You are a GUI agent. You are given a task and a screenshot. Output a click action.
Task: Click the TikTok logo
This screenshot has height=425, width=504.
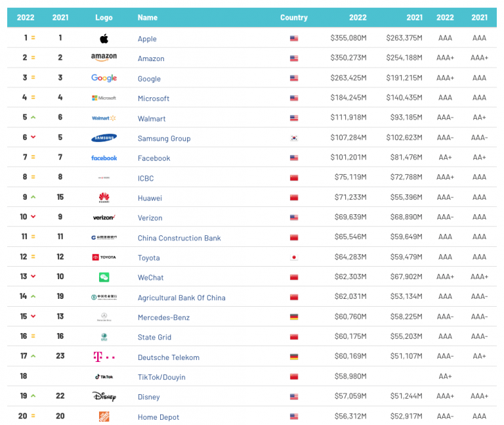point(104,376)
